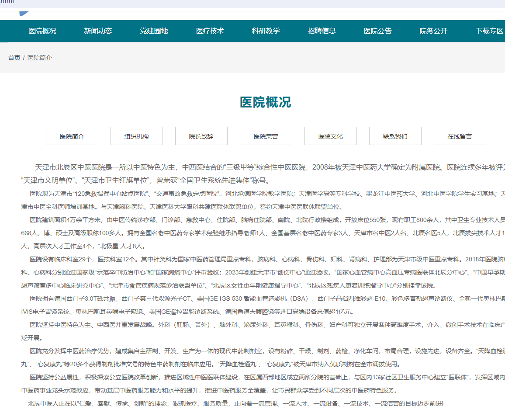Click the 医院概况 page heading
This screenshot has width=505, height=420.
pyautogui.click(x=265, y=102)
